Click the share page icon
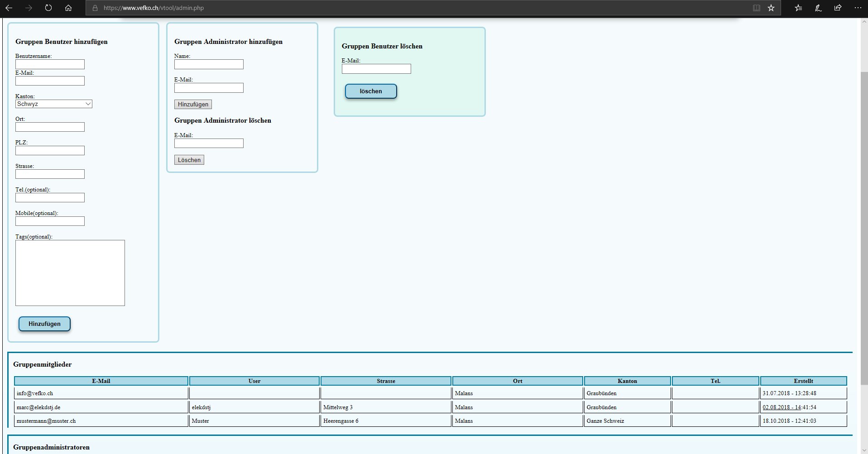 pyautogui.click(x=838, y=8)
